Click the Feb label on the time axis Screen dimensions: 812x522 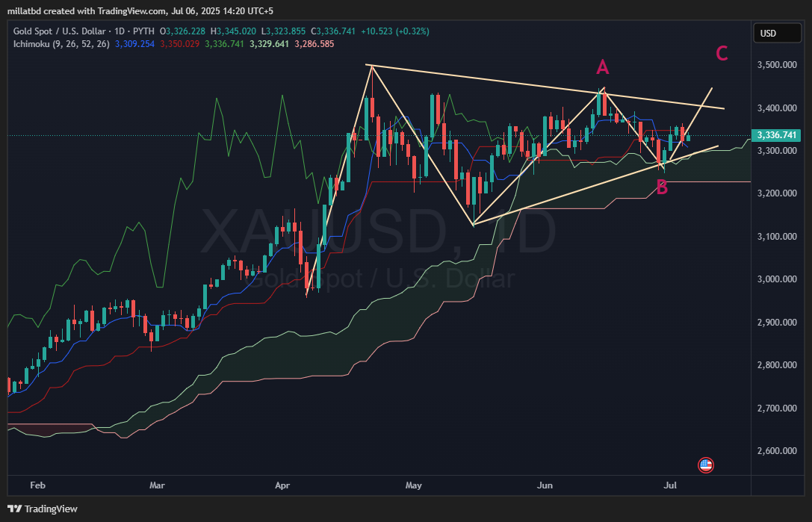click(x=38, y=485)
